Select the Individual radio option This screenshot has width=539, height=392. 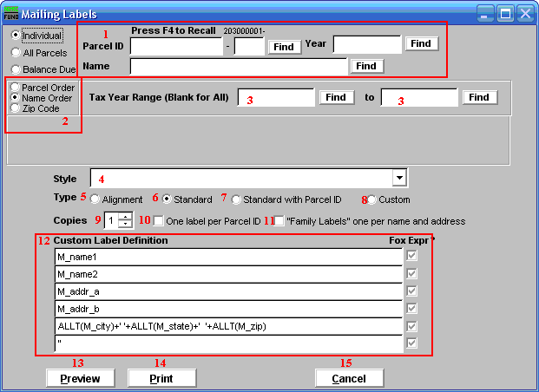click(x=16, y=36)
